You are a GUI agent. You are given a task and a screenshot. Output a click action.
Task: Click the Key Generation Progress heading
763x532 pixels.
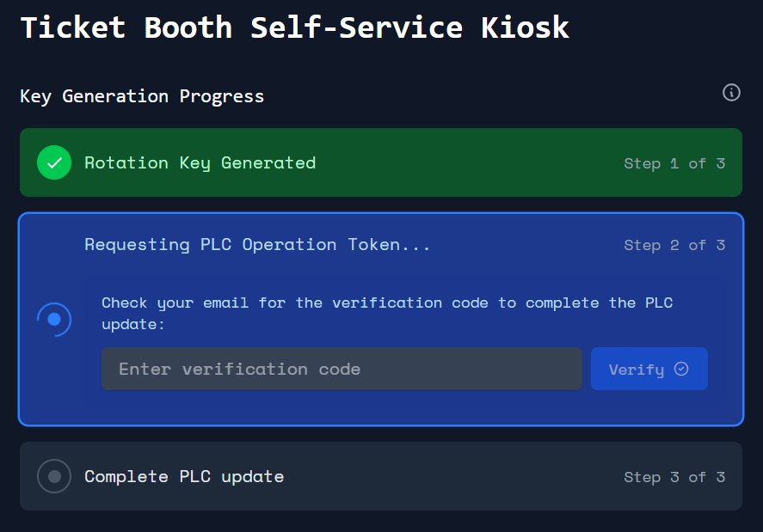coord(142,95)
